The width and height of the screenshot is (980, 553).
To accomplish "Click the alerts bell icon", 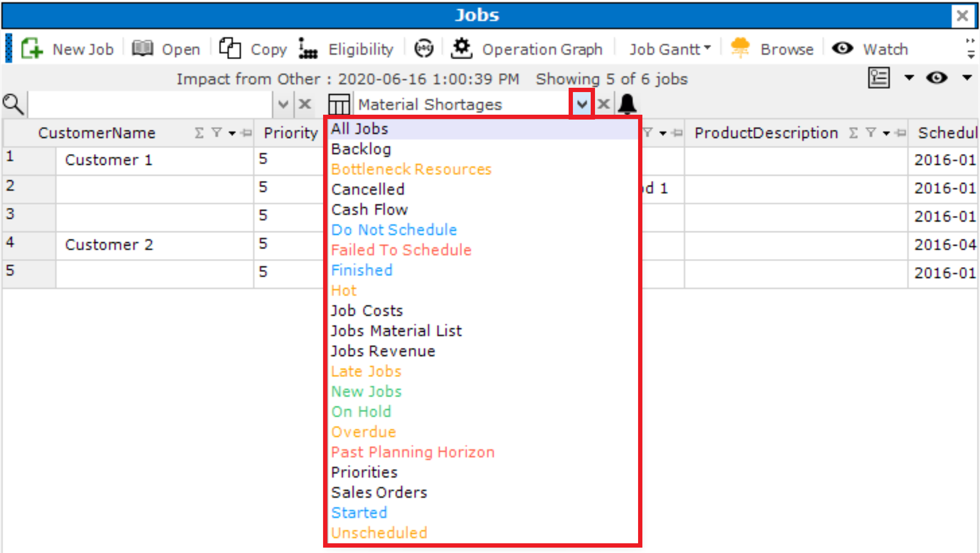I will (x=627, y=104).
